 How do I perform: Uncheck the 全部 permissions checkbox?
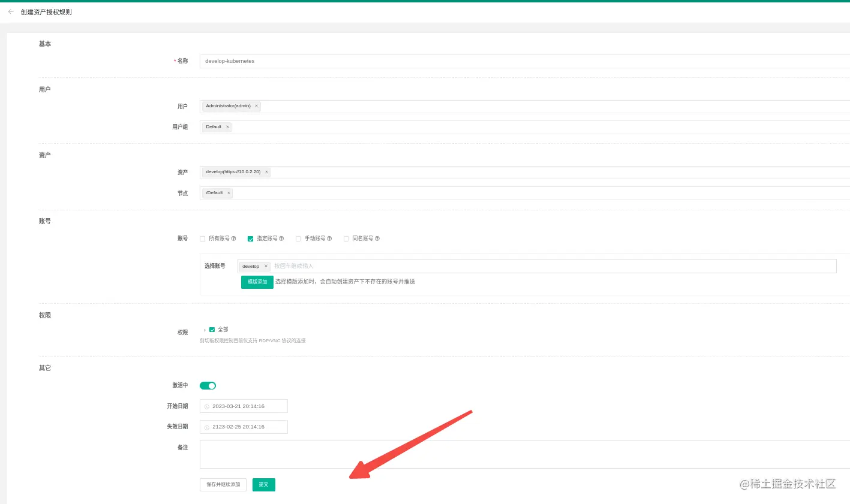tap(212, 330)
